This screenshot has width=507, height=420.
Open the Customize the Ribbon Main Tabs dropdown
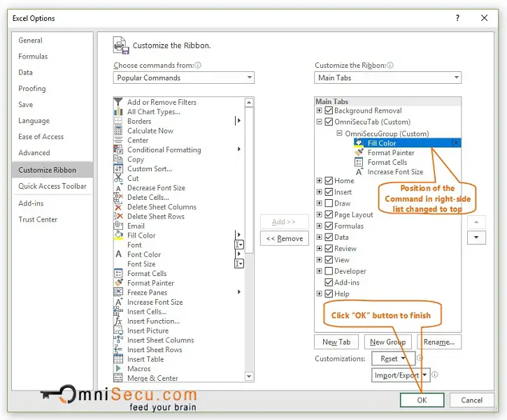pyautogui.click(x=387, y=78)
